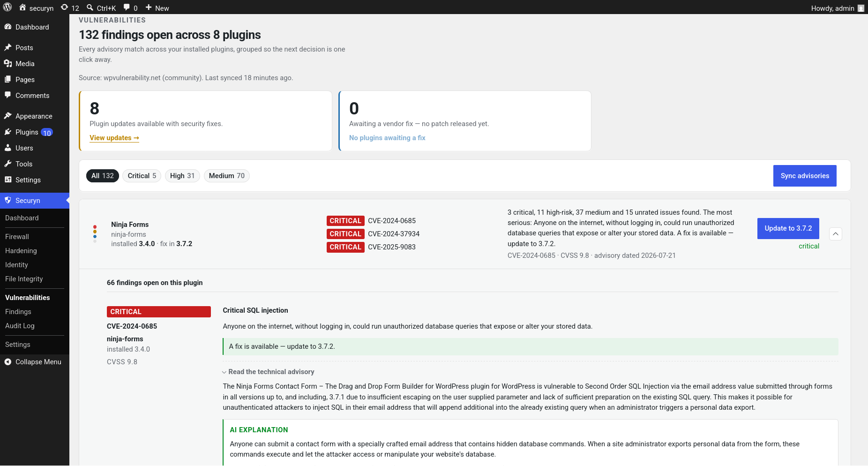
Task: Open File Integrity submenu item
Action: [x=24, y=279]
